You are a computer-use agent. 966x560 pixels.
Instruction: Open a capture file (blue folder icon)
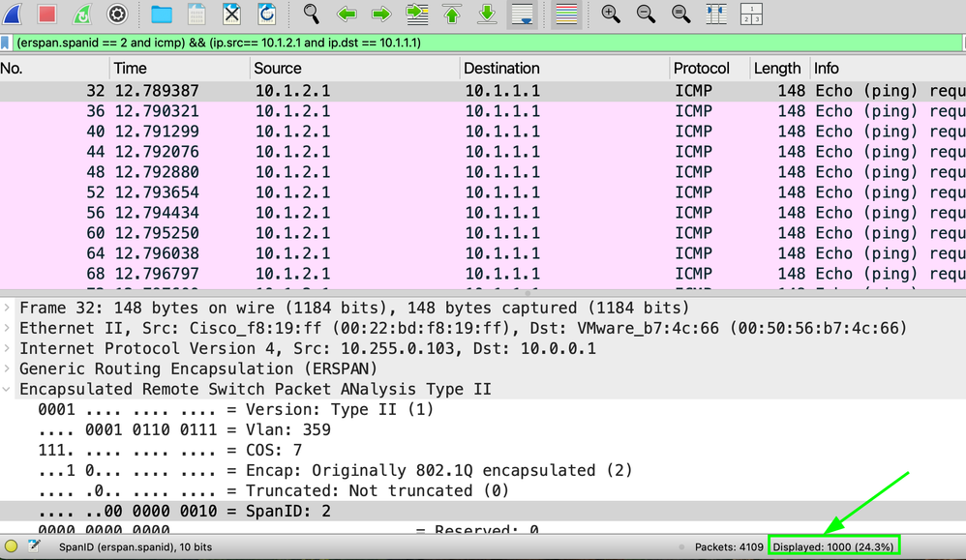[x=162, y=14]
